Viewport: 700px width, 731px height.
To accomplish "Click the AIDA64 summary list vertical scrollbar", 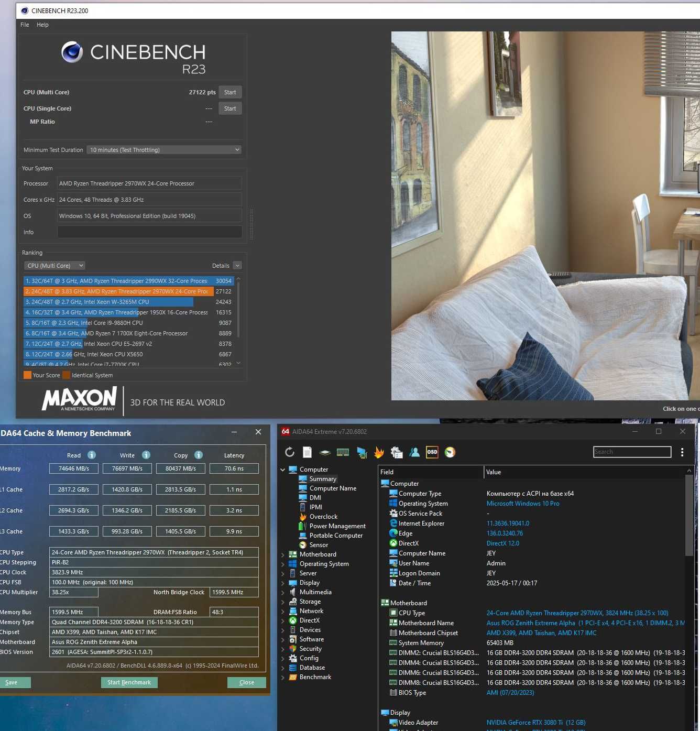I will click(x=689, y=515).
